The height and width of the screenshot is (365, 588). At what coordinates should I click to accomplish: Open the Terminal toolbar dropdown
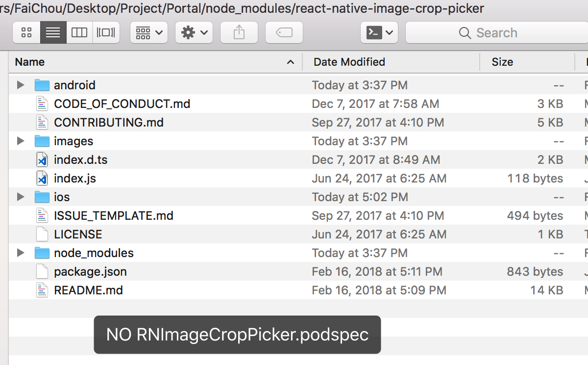[x=379, y=32]
